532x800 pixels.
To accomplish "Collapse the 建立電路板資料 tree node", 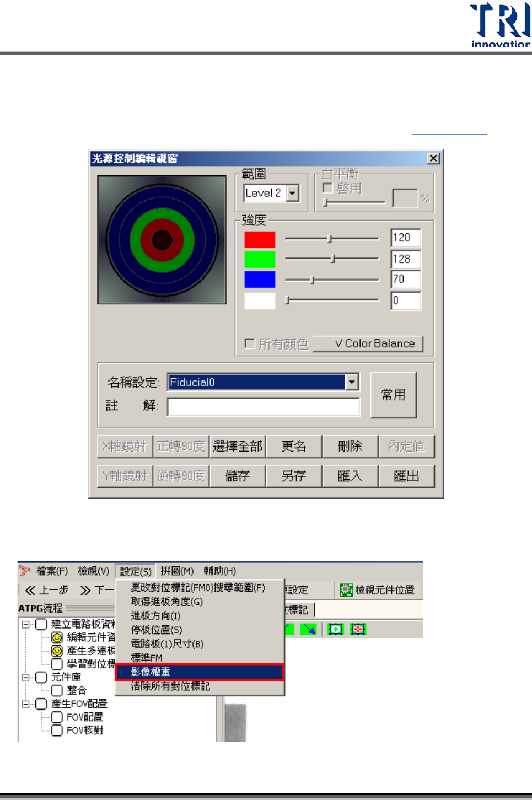I will (25, 624).
